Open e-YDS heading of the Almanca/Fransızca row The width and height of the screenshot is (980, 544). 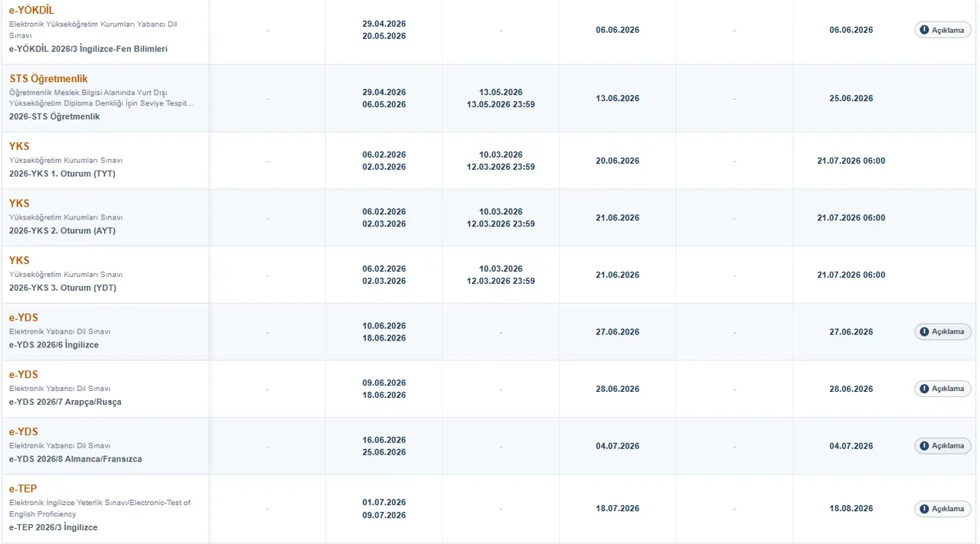point(24,432)
